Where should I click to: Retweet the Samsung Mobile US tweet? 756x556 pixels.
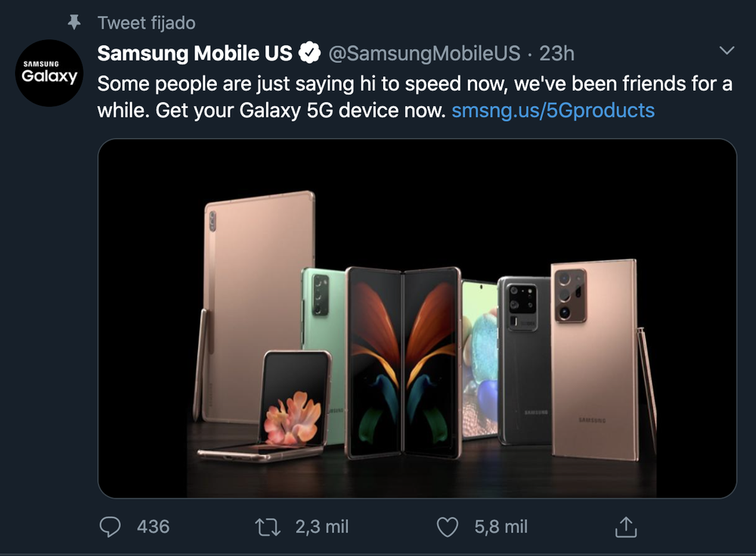tap(268, 526)
